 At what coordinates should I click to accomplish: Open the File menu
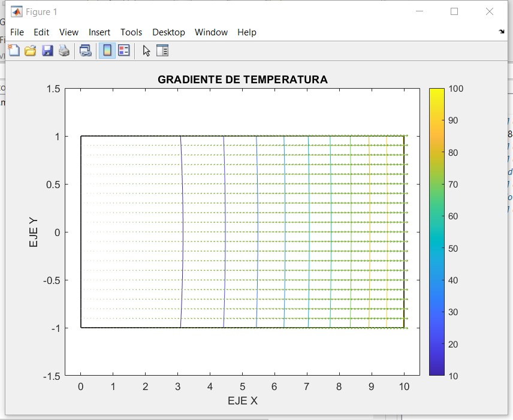[17, 32]
